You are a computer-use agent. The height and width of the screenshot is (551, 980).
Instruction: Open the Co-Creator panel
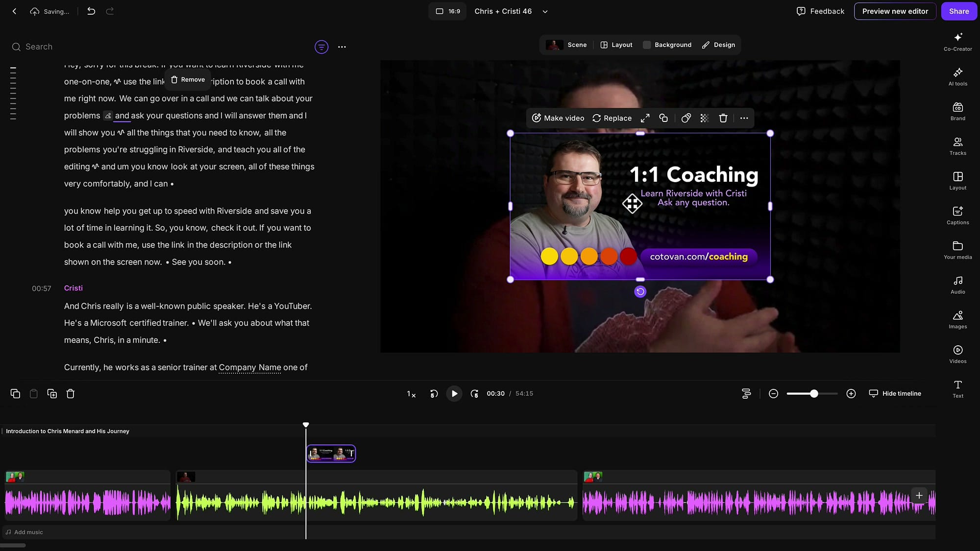[958, 42]
